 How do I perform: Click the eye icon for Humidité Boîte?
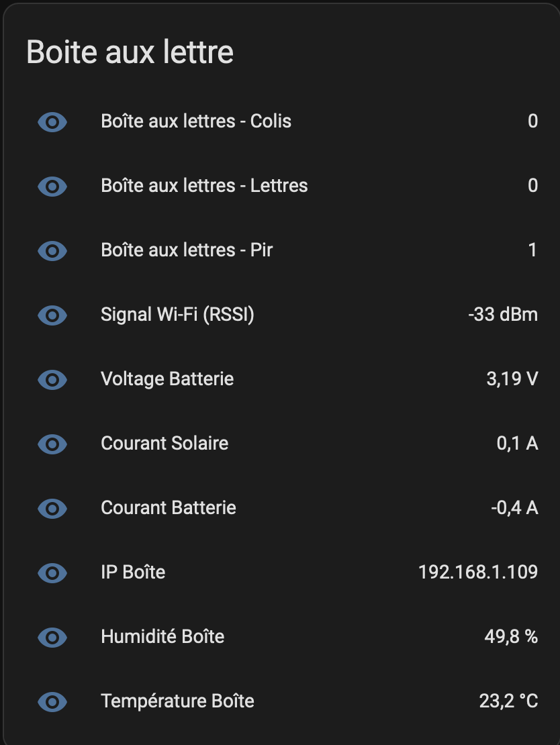tap(52, 637)
